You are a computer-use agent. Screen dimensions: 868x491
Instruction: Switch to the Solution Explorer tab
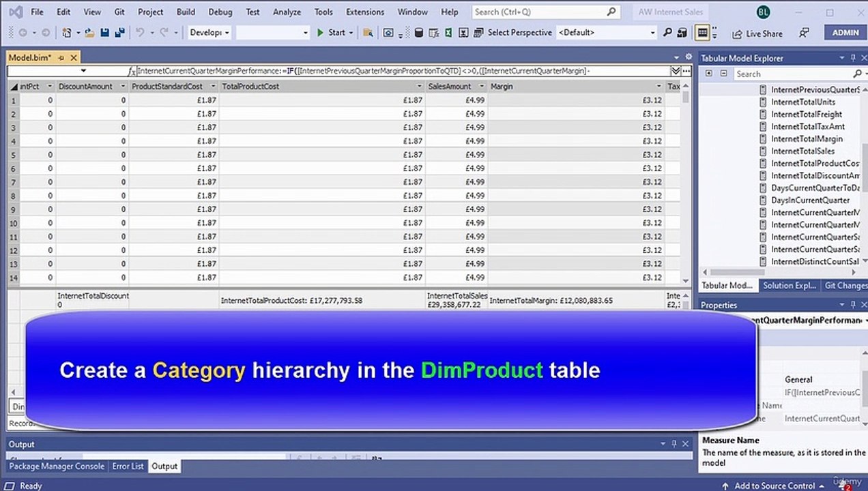(790, 286)
